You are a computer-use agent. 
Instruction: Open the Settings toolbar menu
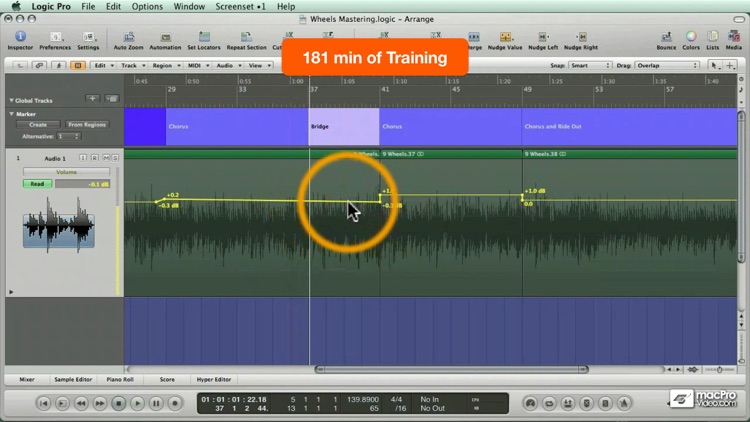88,40
